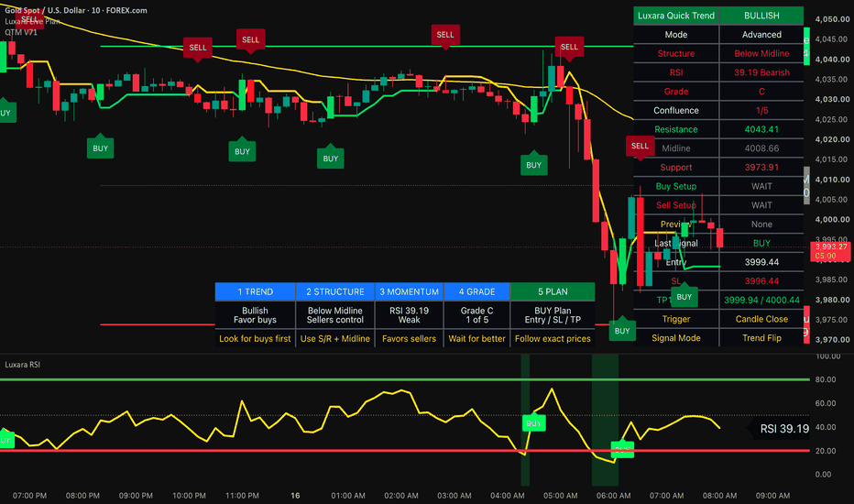Click the BUY Plan Entry / SL / TP cell
854x504 pixels.
click(553, 315)
